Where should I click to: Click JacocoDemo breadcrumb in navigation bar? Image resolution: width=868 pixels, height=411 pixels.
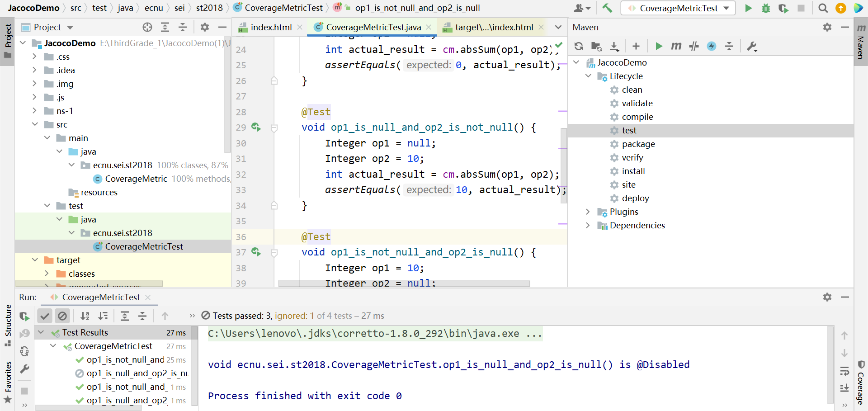pyautogui.click(x=33, y=8)
